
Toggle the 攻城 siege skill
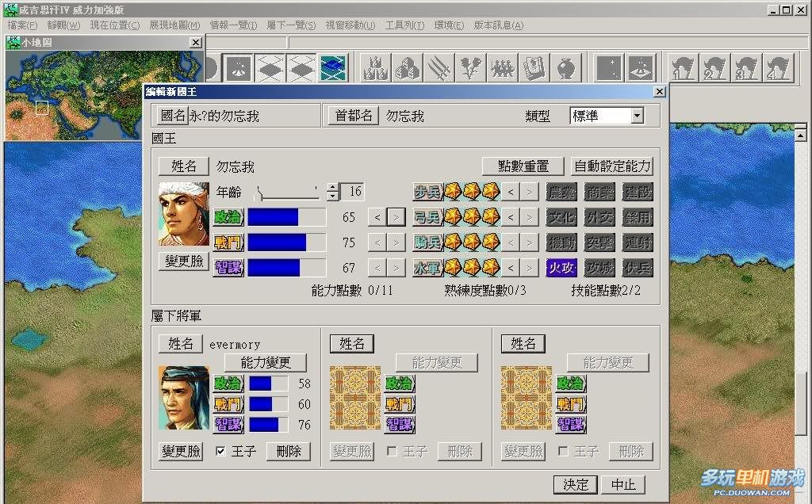click(599, 268)
